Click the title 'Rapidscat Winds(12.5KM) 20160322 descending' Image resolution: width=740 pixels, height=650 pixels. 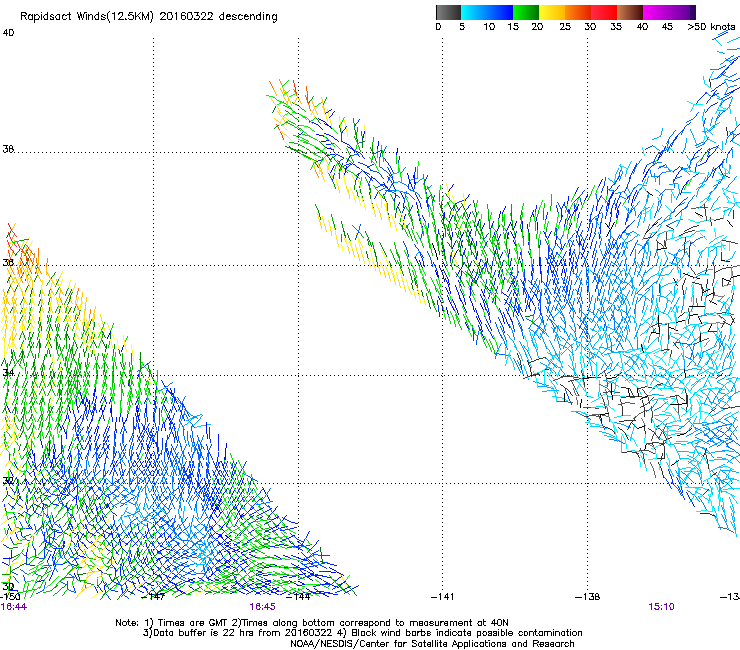click(x=149, y=17)
